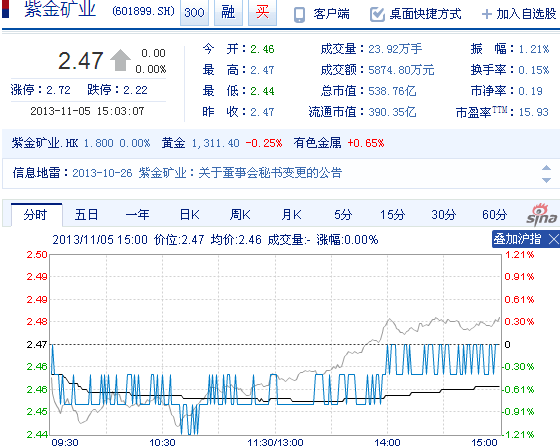The width and height of the screenshot is (560, 448).
Task: Click the timestamp 2013-11-05 15:03:07
Action: pyautogui.click(x=87, y=111)
